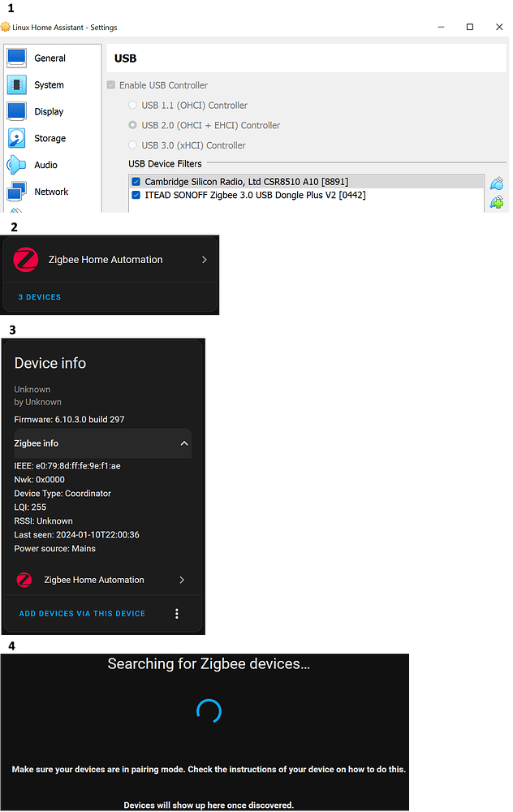The image size is (513, 812).
Task: Click the add empty USB filter icon
Action: click(497, 184)
